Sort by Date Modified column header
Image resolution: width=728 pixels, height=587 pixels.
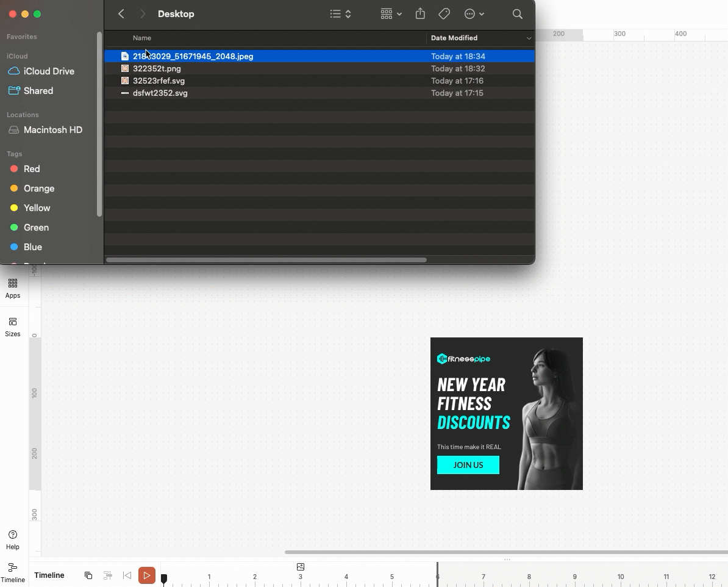point(454,38)
